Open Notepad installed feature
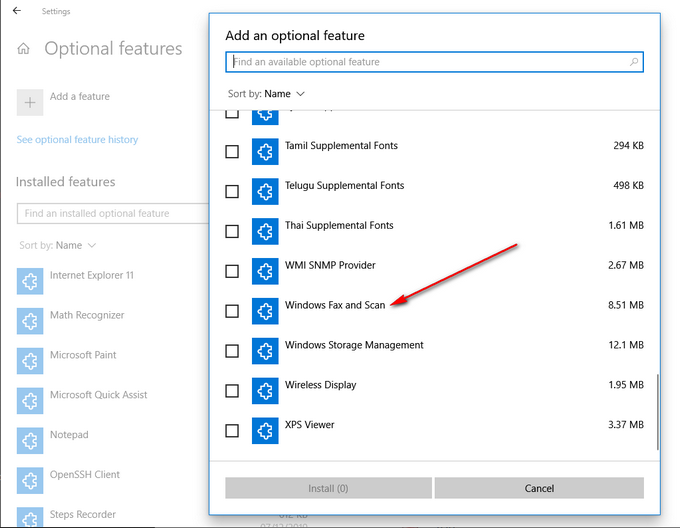Image resolution: width=680 pixels, height=528 pixels. pyautogui.click(x=69, y=435)
